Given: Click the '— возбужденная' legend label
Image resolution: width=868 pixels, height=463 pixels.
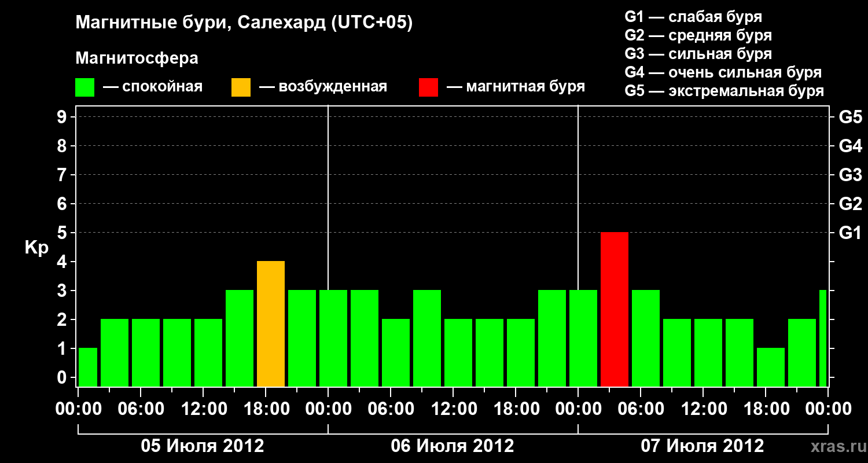Looking at the screenshot, I should pyautogui.click(x=323, y=87).
